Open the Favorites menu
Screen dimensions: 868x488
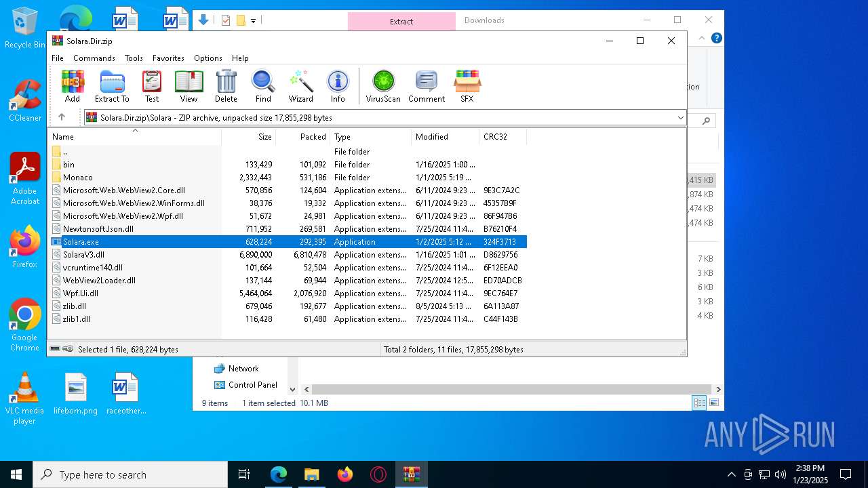click(x=168, y=58)
